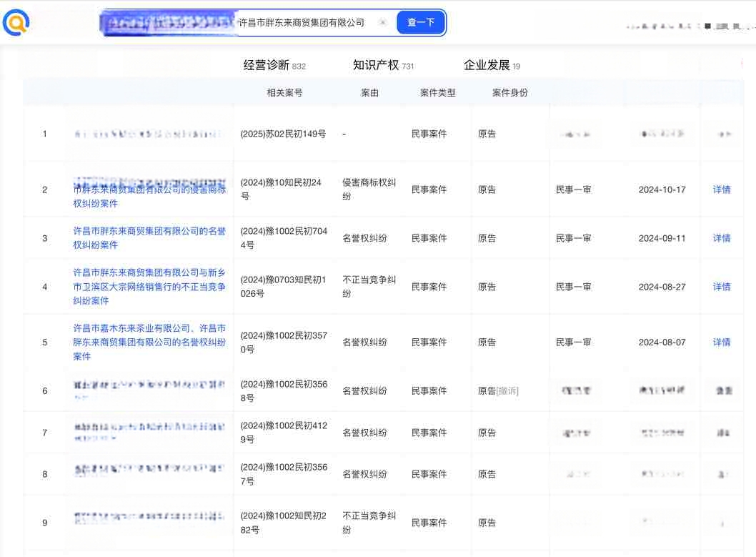Switch to the 知识产权 tab
Viewport: 756px width, 557px height.
click(383, 65)
